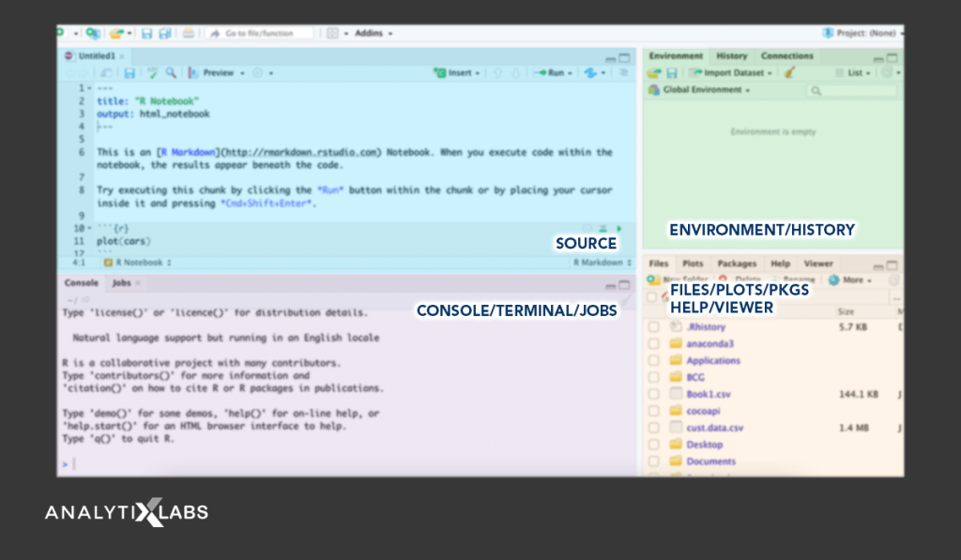Click the Save All documents icon
This screenshot has width=961, height=560.
[165, 33]
